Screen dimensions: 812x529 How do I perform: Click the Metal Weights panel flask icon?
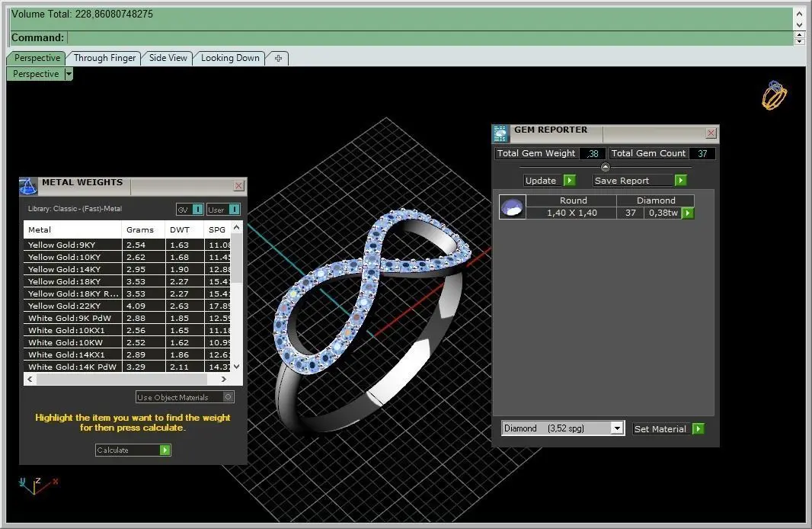point(28,186)
